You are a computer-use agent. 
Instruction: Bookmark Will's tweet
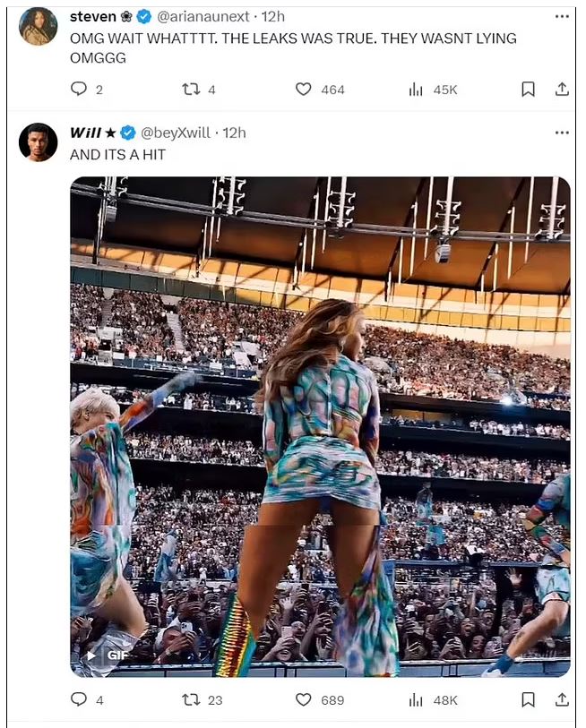(x=529, y=699)
